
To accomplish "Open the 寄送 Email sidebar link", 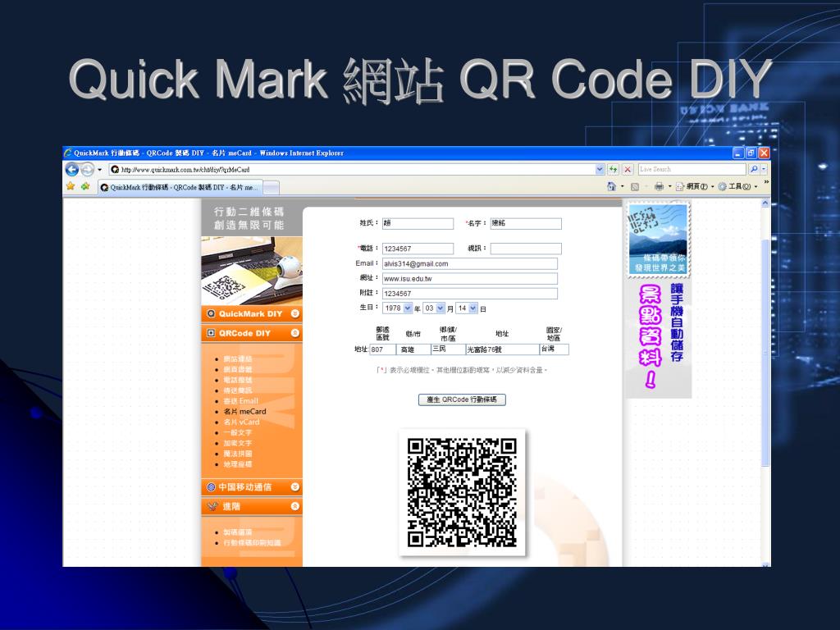I will 240,401.
